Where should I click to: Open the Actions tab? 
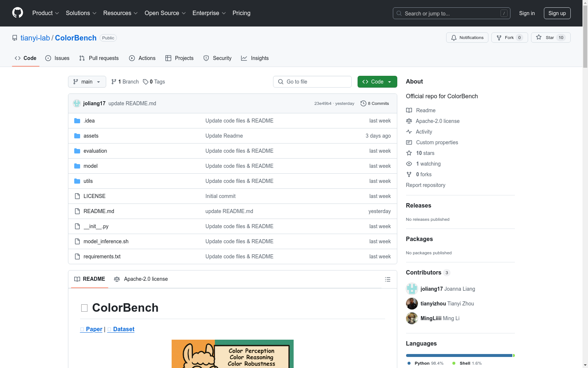142,58
